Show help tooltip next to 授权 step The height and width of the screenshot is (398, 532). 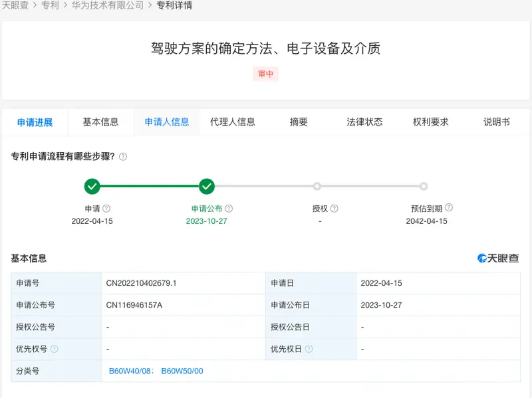[x=334, y=209]
